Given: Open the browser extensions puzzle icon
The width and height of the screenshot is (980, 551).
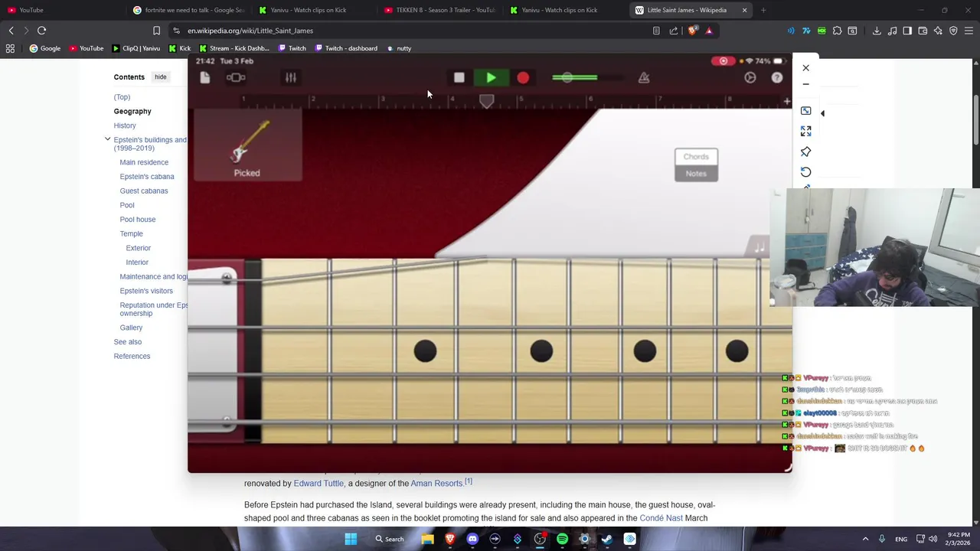Looking at the screenshot, I should pyautogui.click(x=837, y=31).
